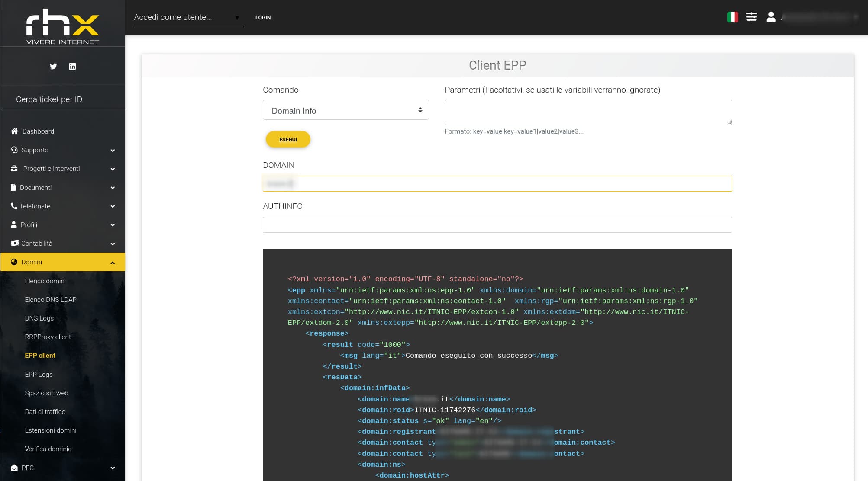Collapse the Domini section chevron
The width and height of the screenshot is (868, 481).
(x=113, y=262)
